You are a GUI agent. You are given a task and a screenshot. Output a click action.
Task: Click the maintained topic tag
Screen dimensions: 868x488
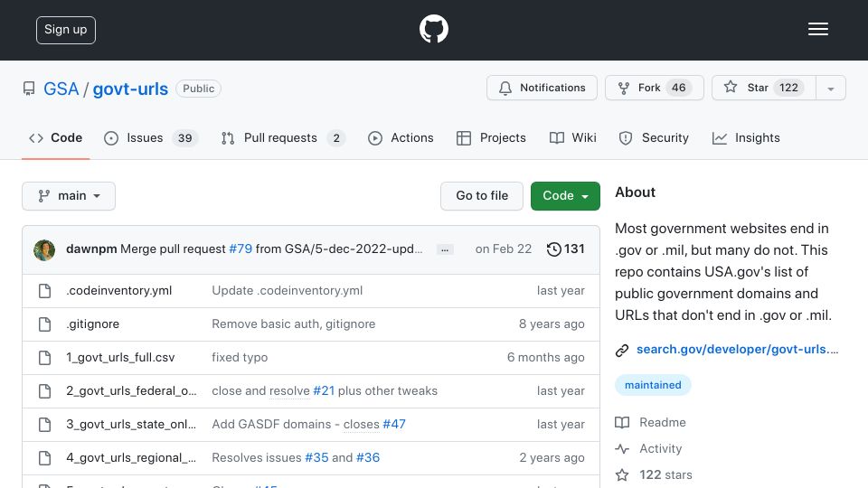tap(653, 385)
